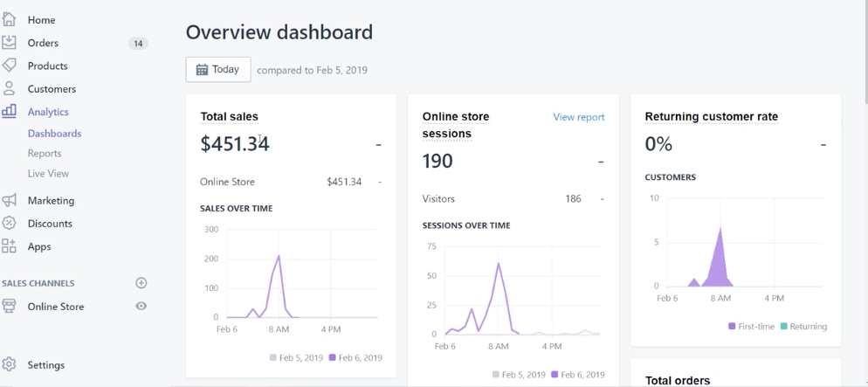Click the Analytics bar chart icon
868x387 pixels.
coord(9,111)
